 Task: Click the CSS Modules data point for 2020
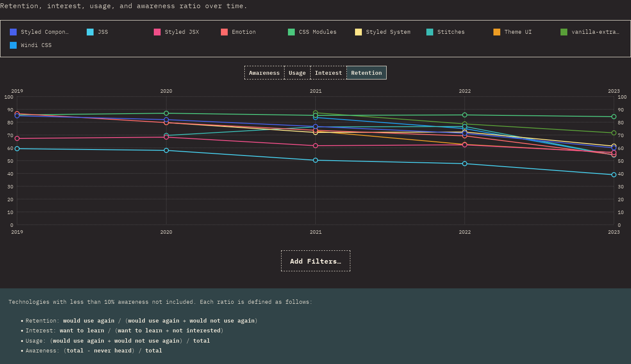166,113
